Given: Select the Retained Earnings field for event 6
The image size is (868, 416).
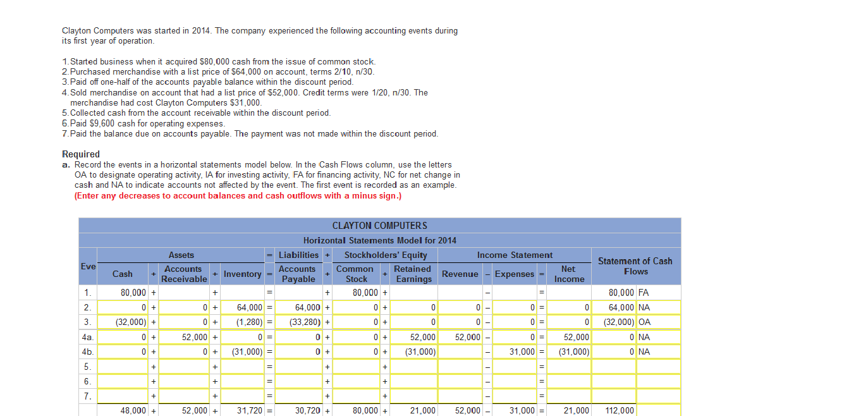Looking at the screenshot, I should tap(413, 382).
